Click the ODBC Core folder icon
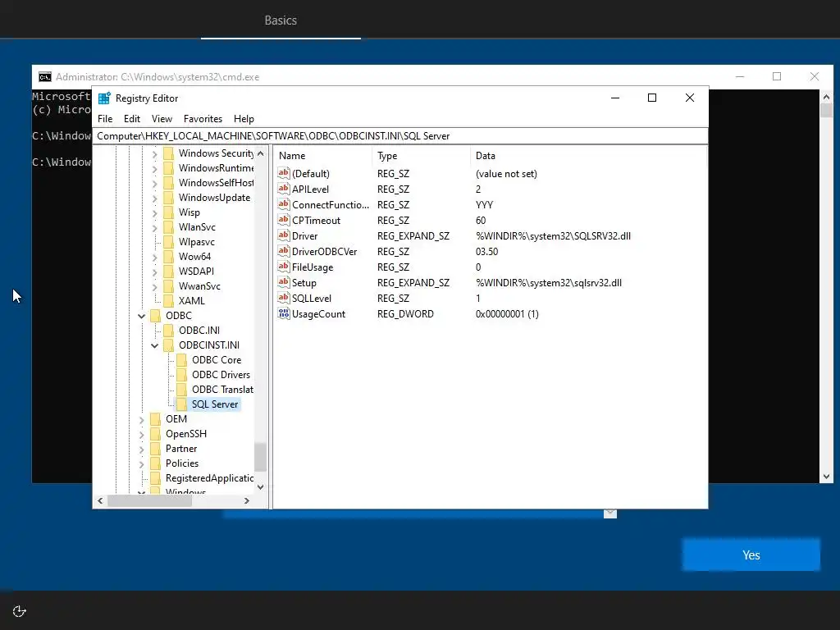The height and width of the screenshot is (630, 840). [x=182, y=360]
